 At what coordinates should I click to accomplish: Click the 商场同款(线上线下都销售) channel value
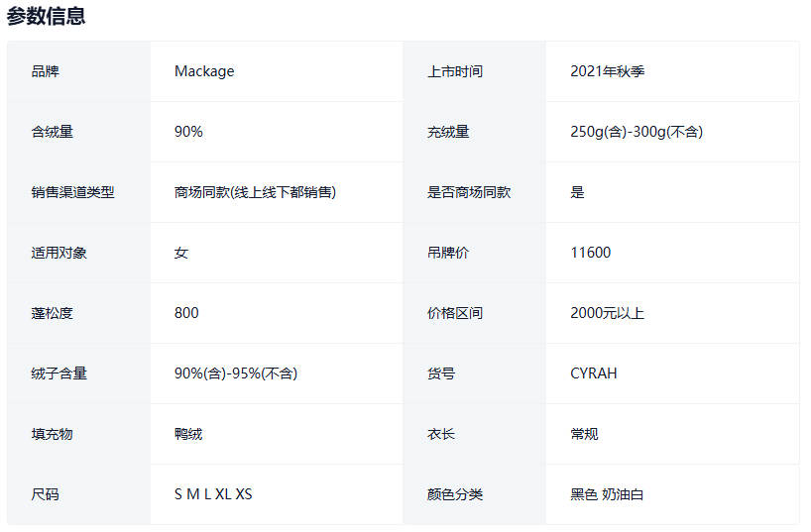[x=255, y=192]
